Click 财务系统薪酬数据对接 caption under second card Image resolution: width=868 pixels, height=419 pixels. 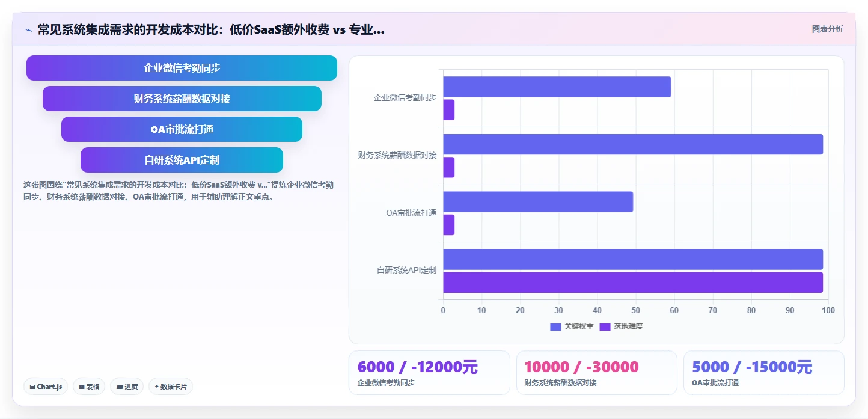click(x=560, y=382)
